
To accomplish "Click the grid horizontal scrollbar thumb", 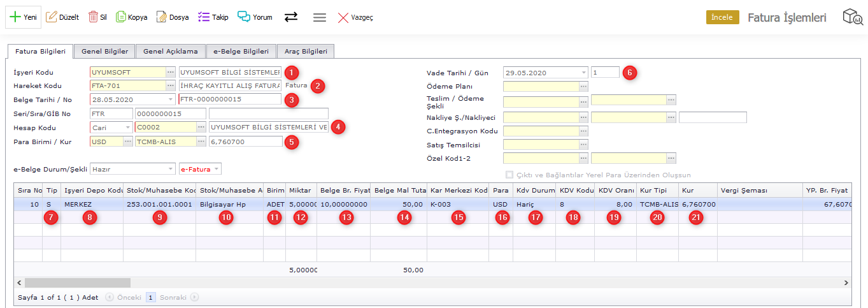I will 76,282.
